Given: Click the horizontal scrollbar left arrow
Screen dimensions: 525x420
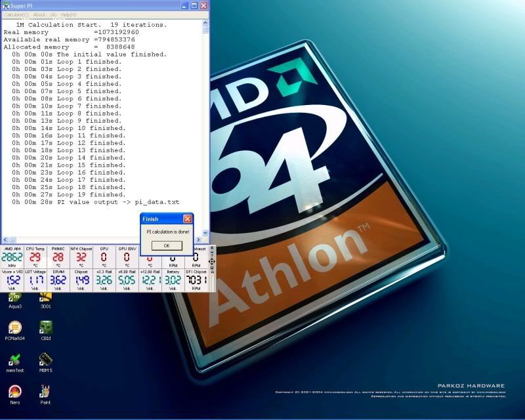Looking at the screenshot, I should [5, 240].
